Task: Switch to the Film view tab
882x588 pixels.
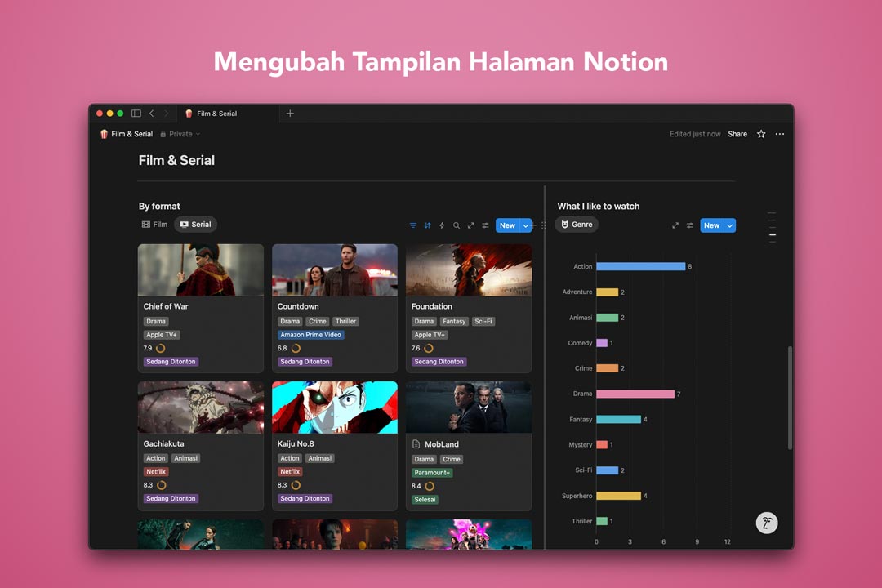Action: [x=154, y=224]
